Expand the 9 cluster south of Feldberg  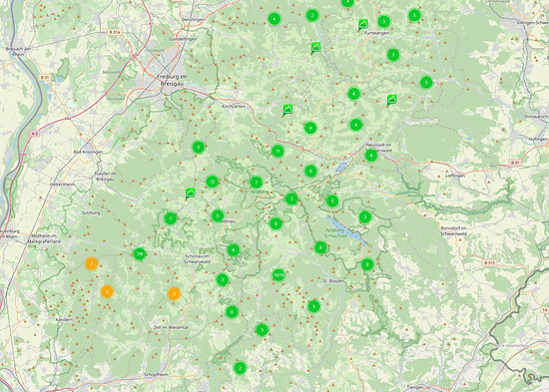(275, 223)
